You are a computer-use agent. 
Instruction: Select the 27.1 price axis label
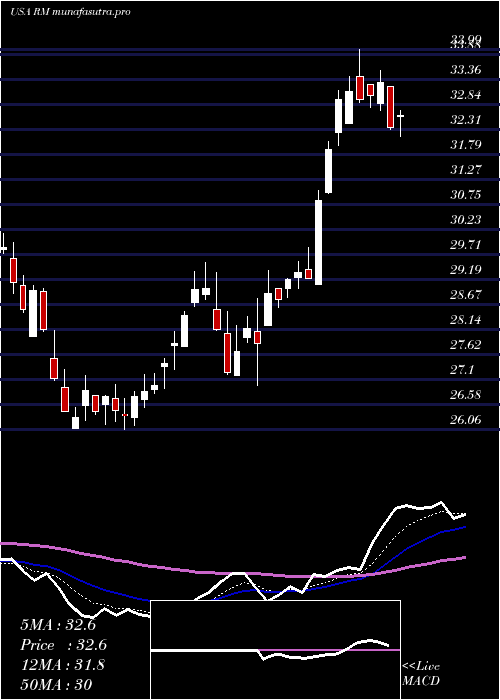(x=462, y=370)
